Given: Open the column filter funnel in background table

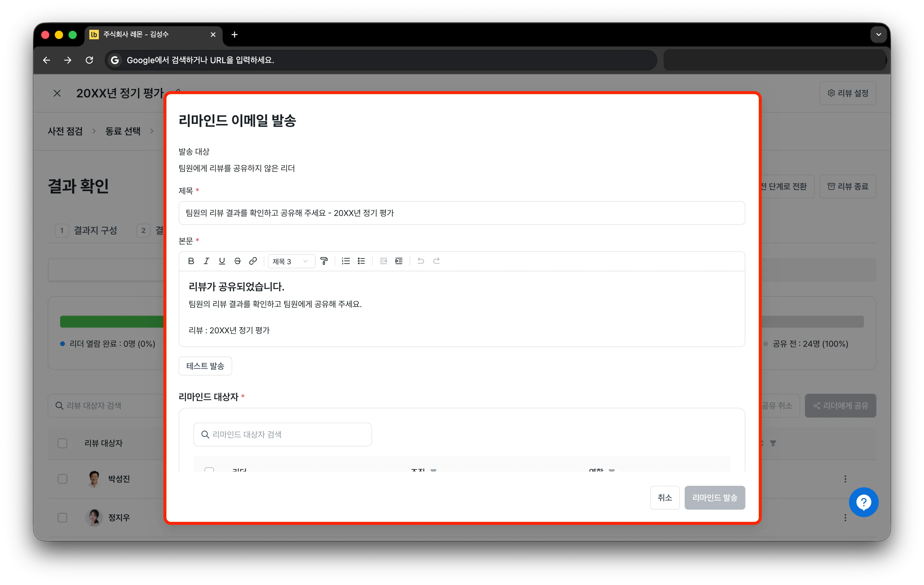Looking at the screenshot, I should (773, 443).
